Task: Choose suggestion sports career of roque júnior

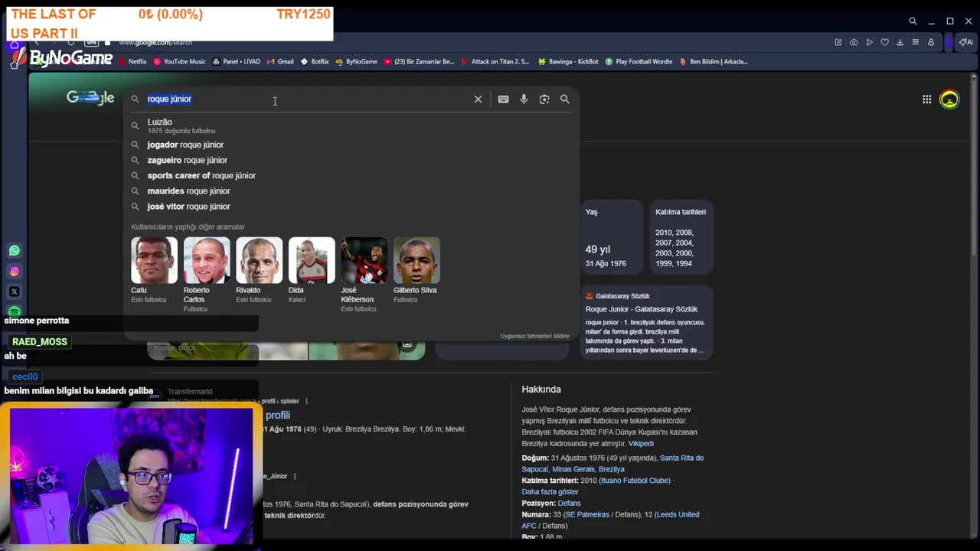Action: pyautogui.click(x=352, y=175)
